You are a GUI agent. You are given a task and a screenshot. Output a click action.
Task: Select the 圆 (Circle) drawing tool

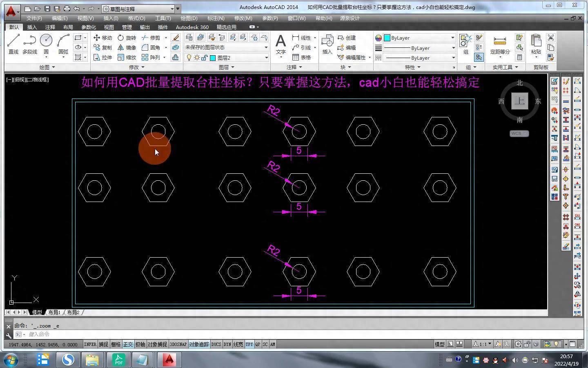[x=46, y=44]
